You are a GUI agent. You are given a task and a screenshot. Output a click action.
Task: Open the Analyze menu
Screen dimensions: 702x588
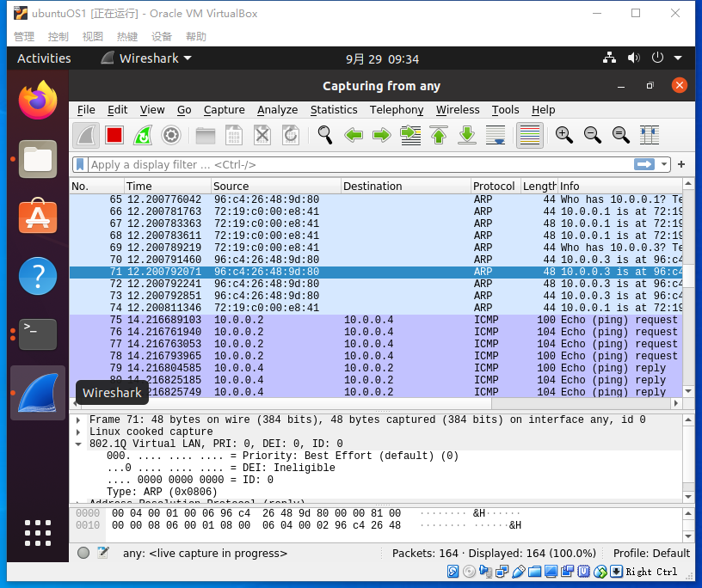(x=278, y=110)
